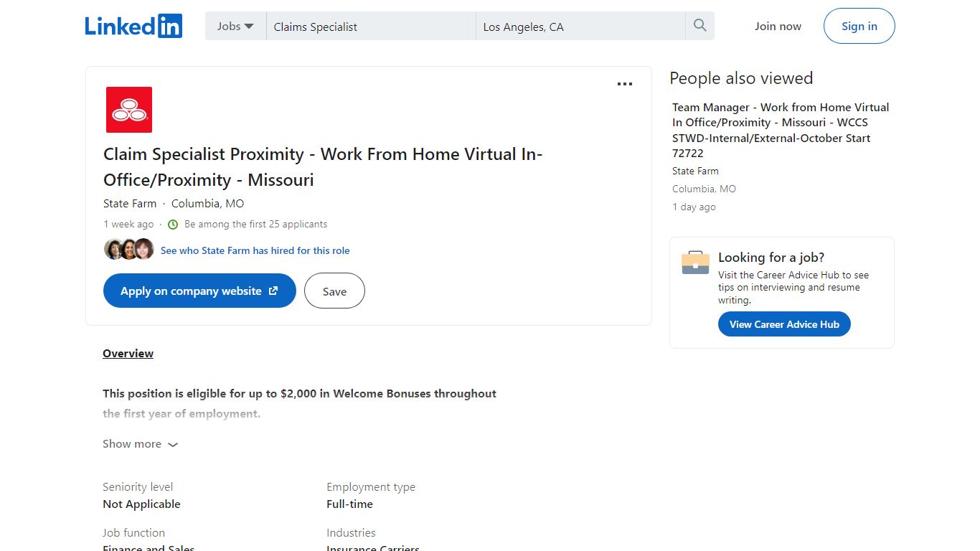
Task: Click Join now link
Action: 778,26
